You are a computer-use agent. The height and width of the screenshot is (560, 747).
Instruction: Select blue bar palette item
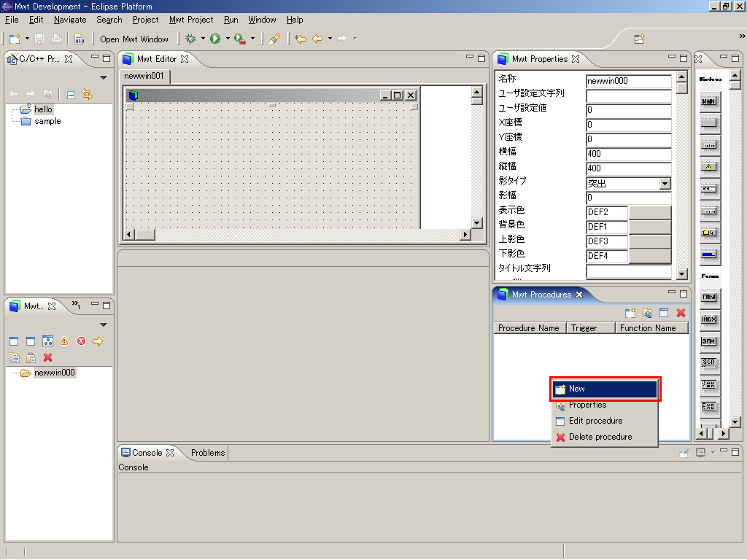tap(709, 254)
